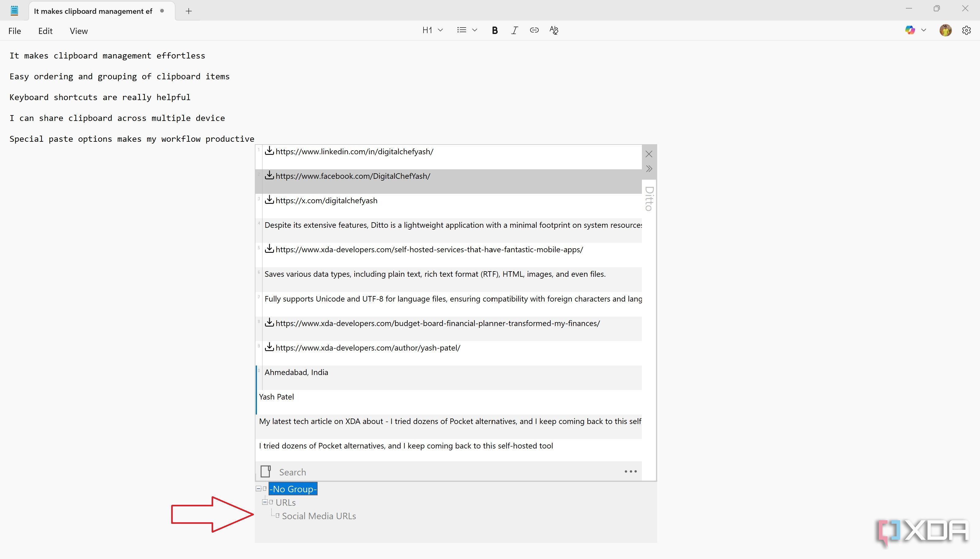
Task: Open the Edit menu
Action: (45, 31)
